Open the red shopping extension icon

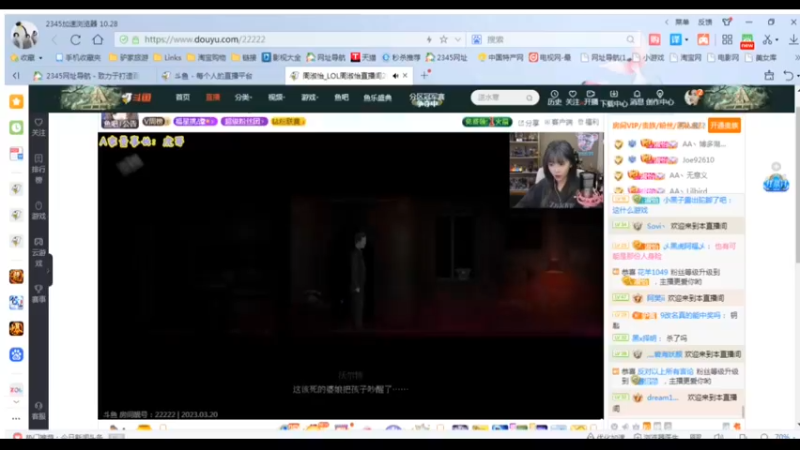(655, 39)
